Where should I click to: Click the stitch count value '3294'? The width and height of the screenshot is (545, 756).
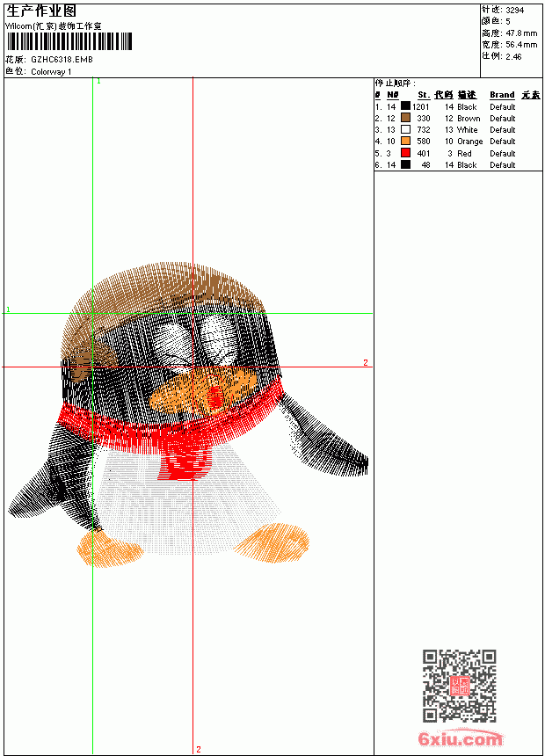[x=514, y=11]
